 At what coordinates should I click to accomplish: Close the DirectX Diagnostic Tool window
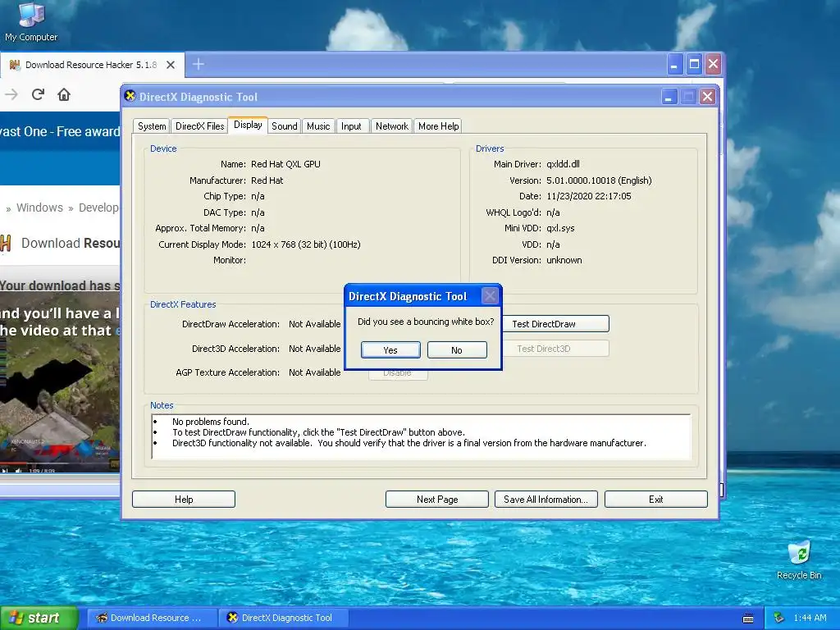pos(707,97)
